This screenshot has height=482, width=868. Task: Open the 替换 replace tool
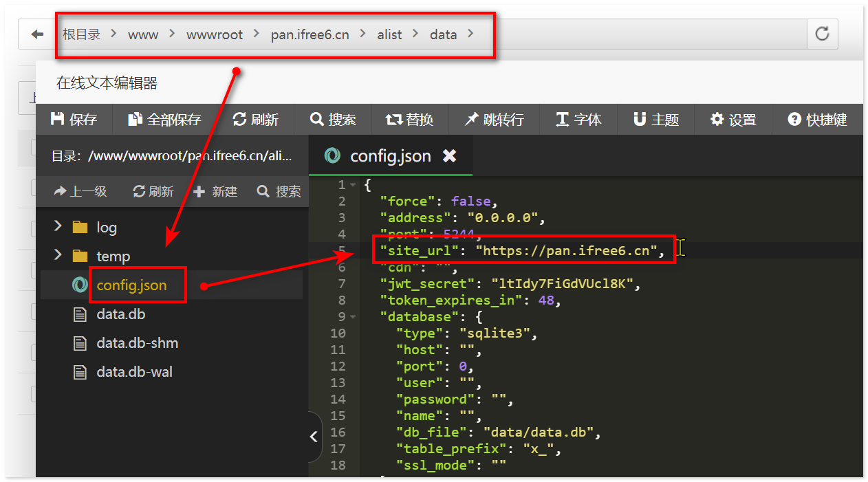[410, 120]
